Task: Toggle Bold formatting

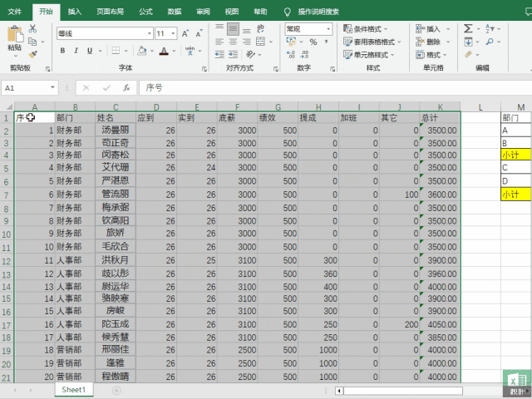Action: click(x=63, y=51)
